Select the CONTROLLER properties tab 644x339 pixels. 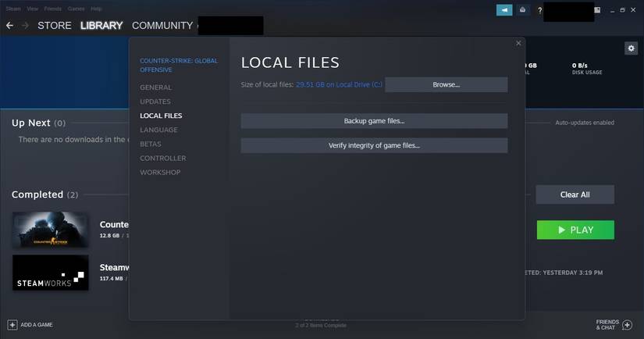163,159
